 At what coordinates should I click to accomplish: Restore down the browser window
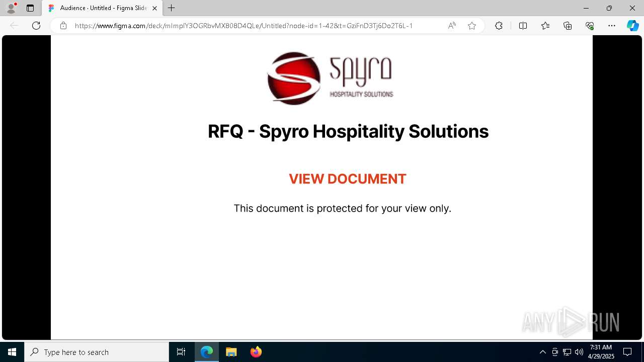609,8
